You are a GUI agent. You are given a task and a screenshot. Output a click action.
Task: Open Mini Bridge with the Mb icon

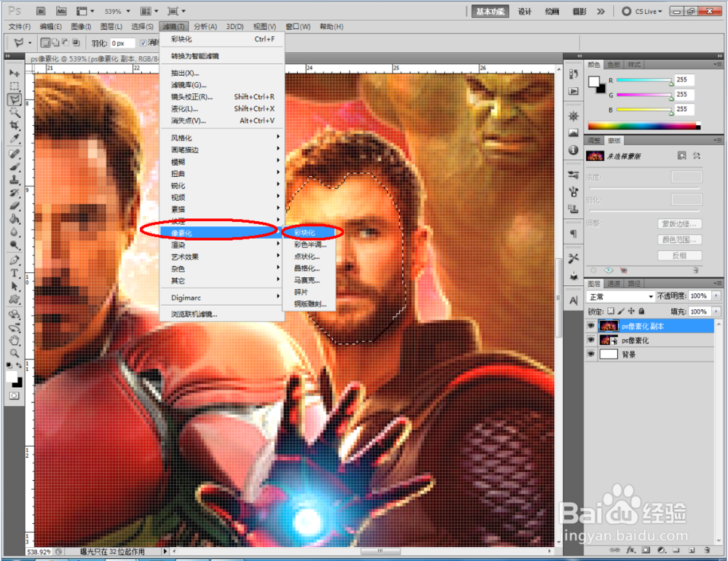coord(61,11)
